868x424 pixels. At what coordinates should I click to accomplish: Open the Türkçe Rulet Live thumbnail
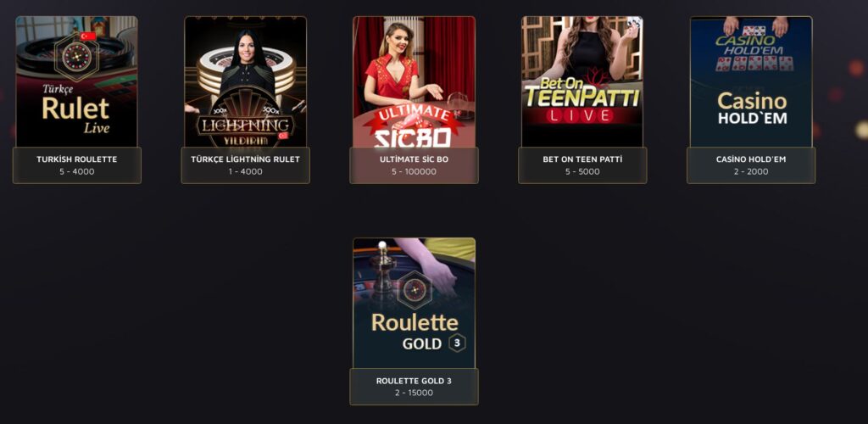pyautogui.click(x=76, y=81)
